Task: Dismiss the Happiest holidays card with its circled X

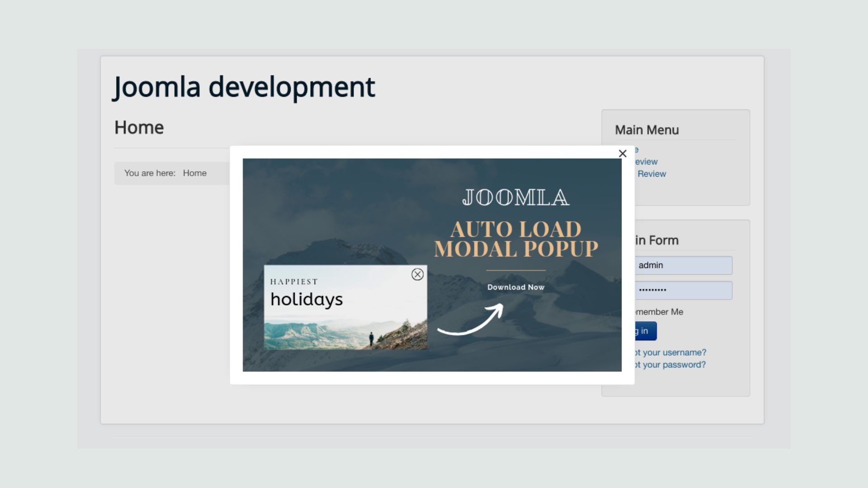Action: (x=417, y=274)
